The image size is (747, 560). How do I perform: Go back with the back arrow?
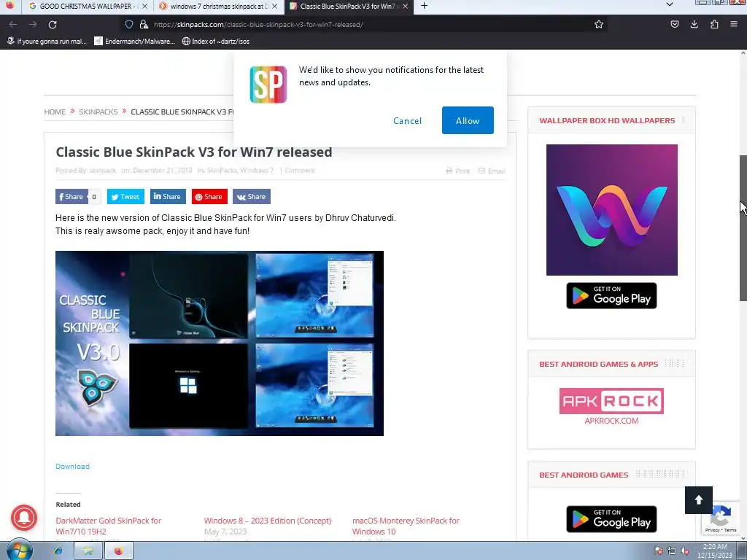[x=13, y=24]
